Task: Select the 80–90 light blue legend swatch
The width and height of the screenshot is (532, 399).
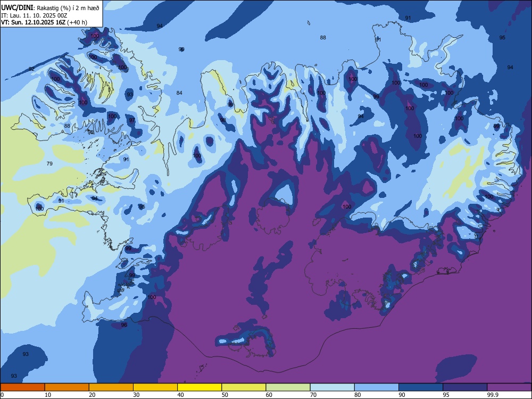Action: click(377, 387)
